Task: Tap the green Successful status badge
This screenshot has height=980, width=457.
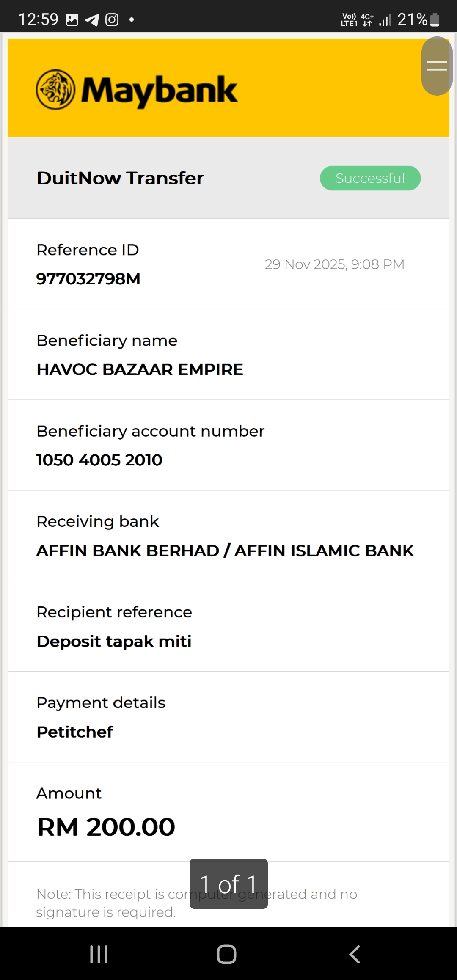Action: 370,178
